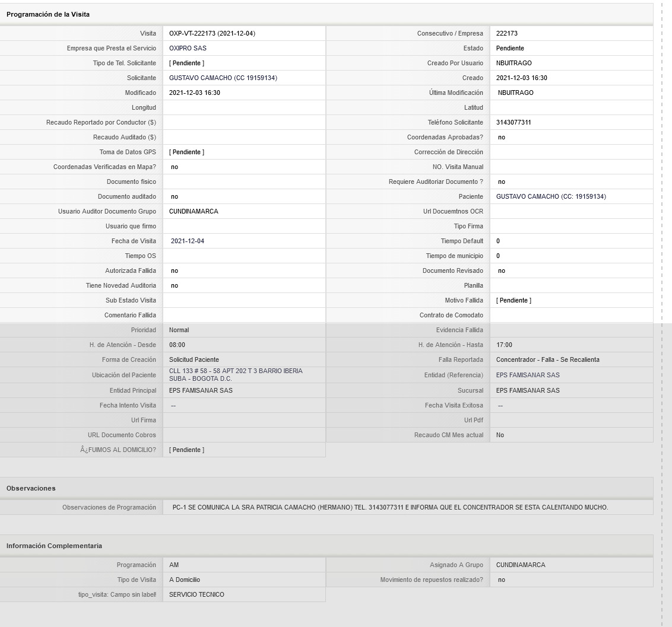Image resolution: width=672 pixels, height=627 pixels.
Task: Click the Fecha Visita Exitosa label
Action: 454,406
